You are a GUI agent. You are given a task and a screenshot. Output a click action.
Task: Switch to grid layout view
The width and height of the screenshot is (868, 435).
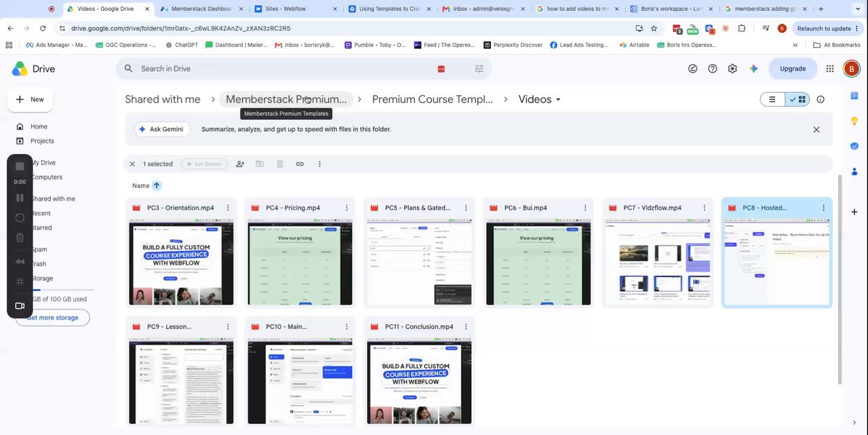coord(797,99)
